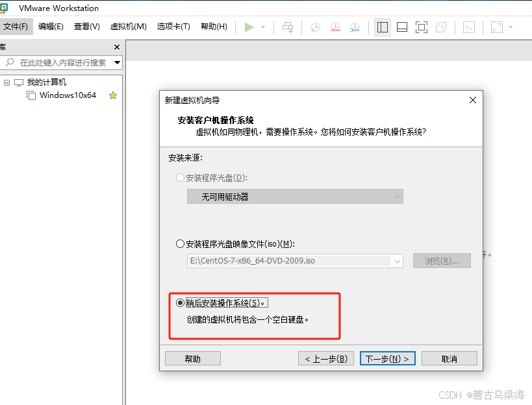
Task: Open the 帮助(H) menu
Action: pos(214,27)
